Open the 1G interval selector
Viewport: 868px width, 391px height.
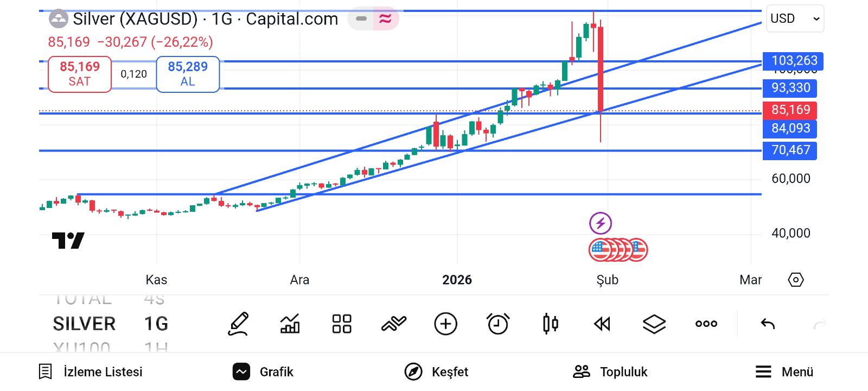point(156,324)
